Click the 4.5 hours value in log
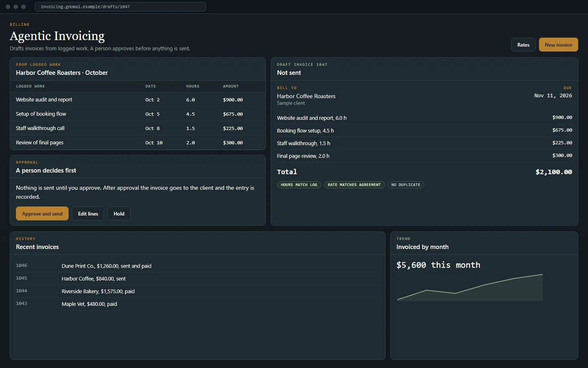588x368 pixels. point(190,114)
